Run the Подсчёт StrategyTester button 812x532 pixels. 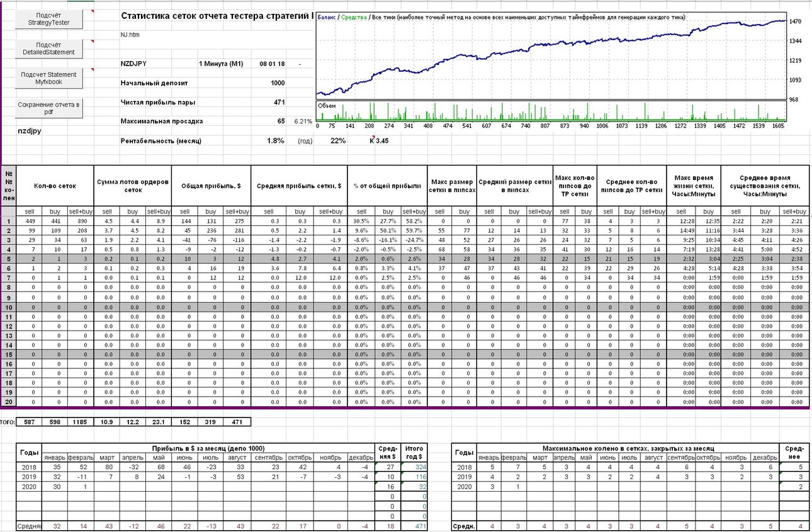pos(49,19)
